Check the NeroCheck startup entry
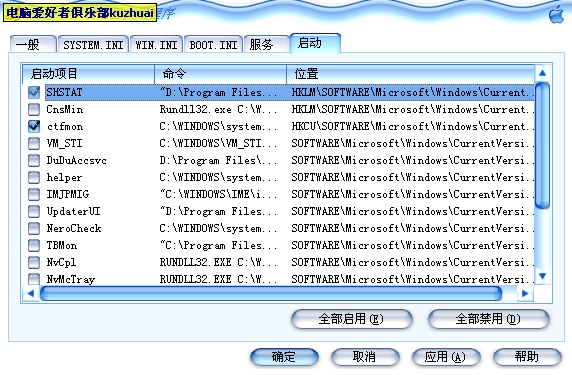Image resolution: width=572 pixels, height=375 pixels. click(x=34, y=228)
